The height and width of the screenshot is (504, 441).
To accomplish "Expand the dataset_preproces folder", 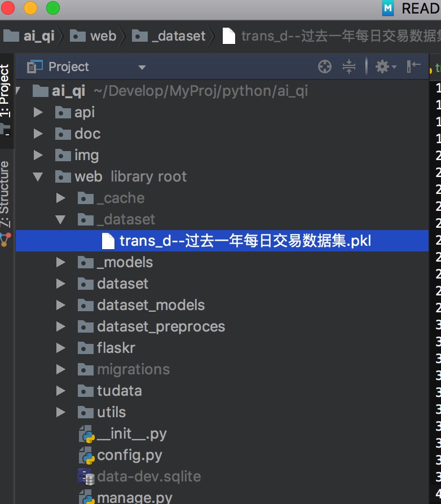I will (x=60, y=326).
